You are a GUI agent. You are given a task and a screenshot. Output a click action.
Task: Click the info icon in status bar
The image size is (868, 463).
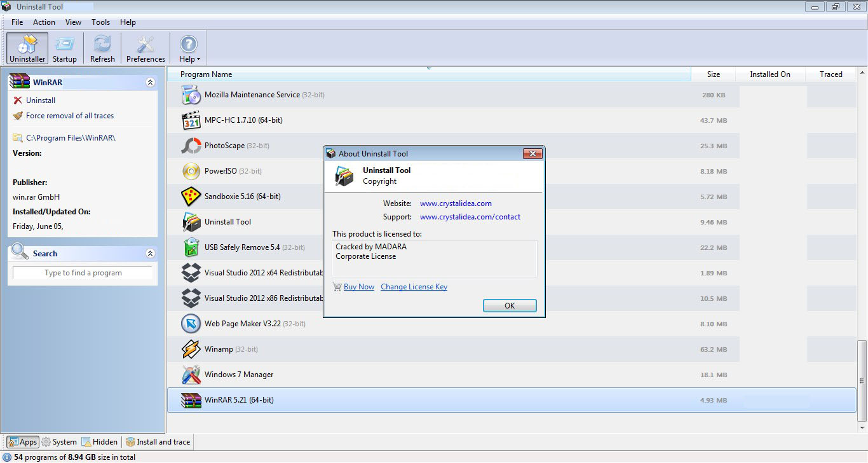[7, 457]
